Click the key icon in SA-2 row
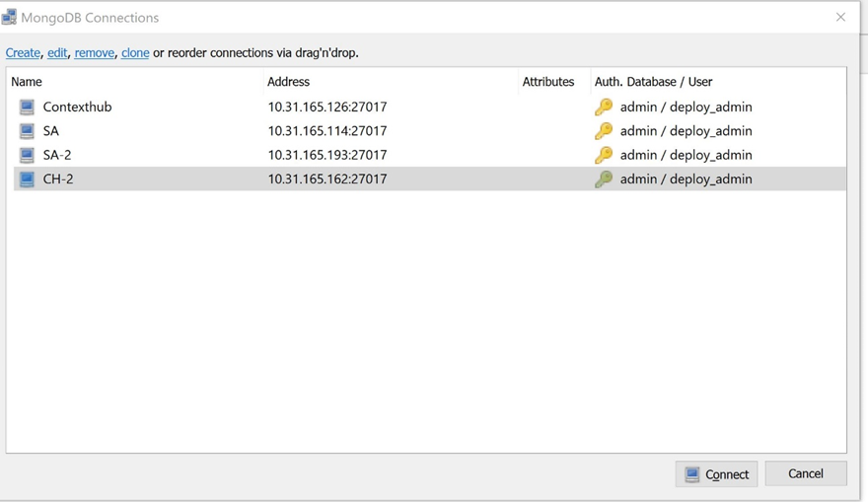868x502 pixels. [604, 155]
